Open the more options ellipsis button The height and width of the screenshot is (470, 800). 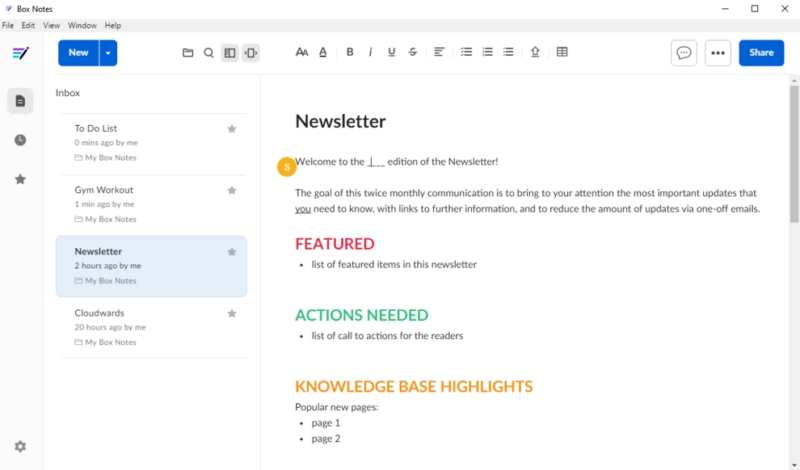[717, 53]
